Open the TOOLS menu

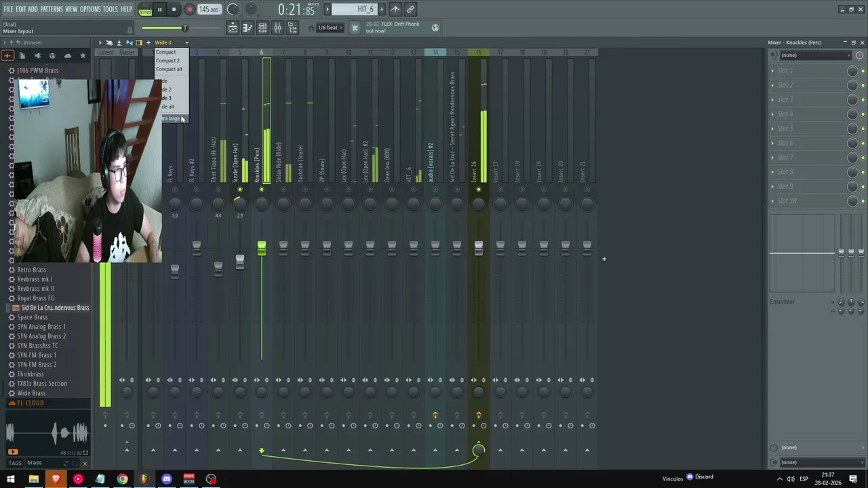tap(110, 9)
